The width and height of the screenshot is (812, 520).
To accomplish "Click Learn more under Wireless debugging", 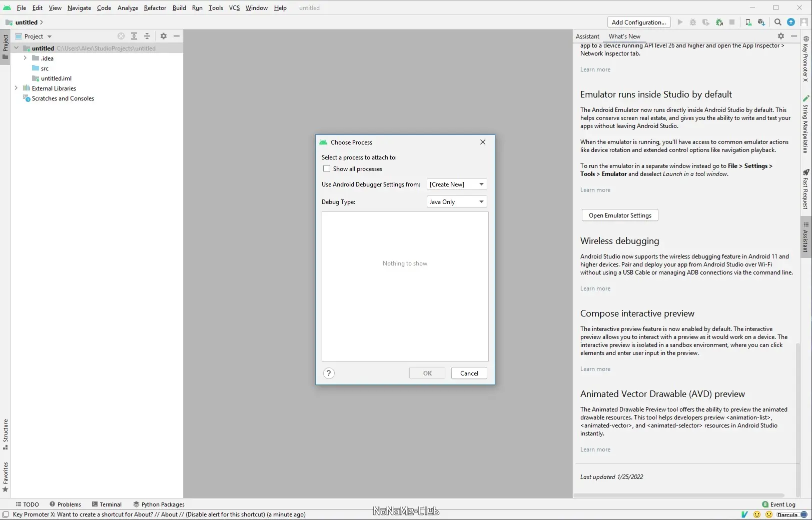I will 595,288.
